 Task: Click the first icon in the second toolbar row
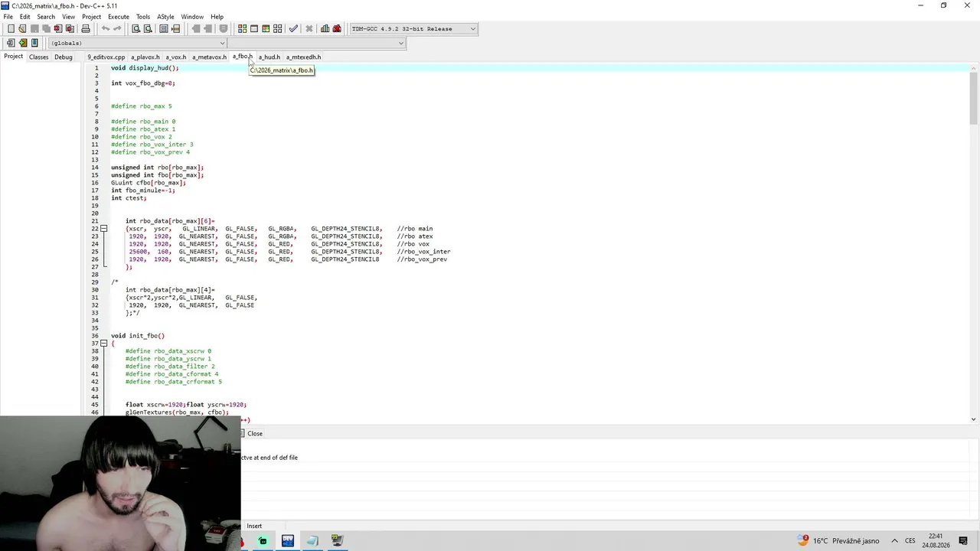11,43
